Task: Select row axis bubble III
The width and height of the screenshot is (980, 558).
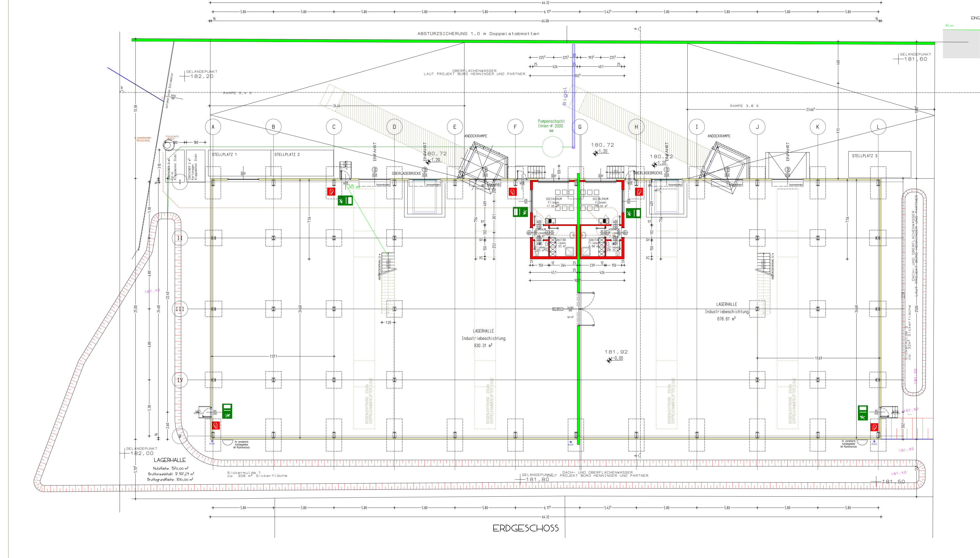Action: [179, 309]
